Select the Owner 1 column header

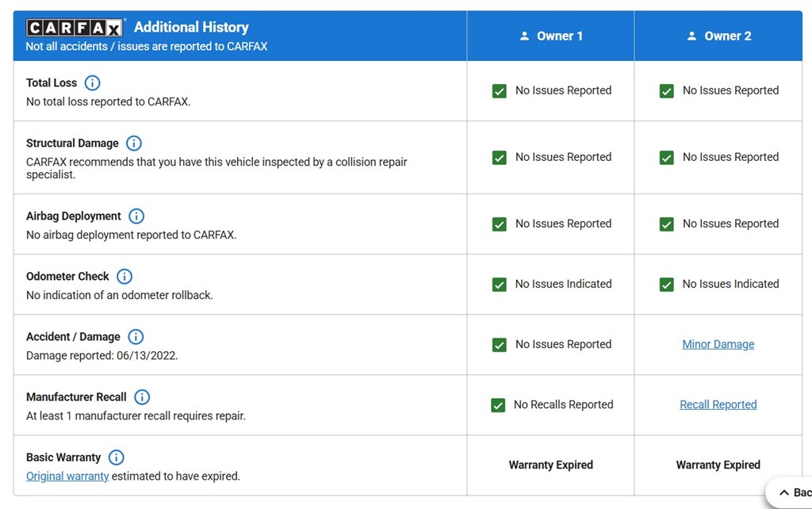click(550, 36)
